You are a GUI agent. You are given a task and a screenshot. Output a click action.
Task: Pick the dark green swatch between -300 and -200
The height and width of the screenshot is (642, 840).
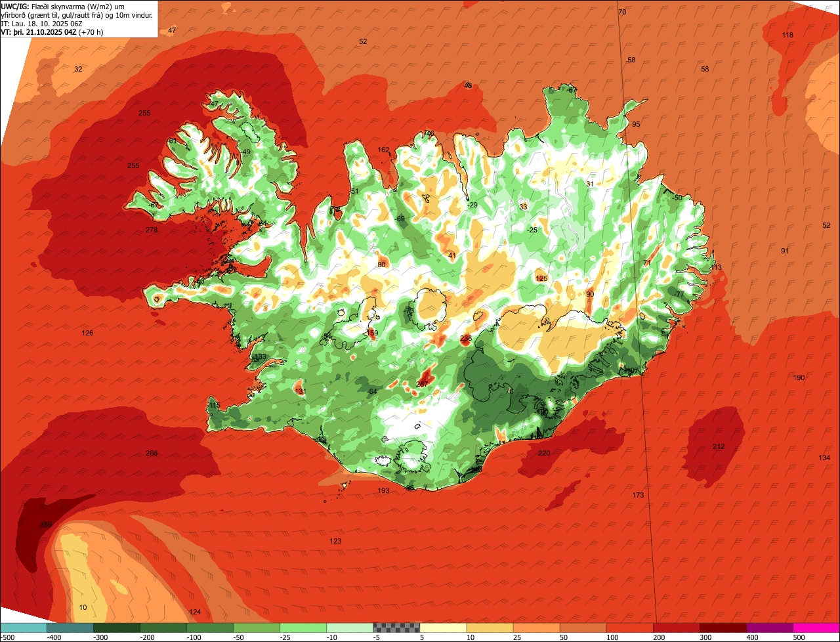117,628
